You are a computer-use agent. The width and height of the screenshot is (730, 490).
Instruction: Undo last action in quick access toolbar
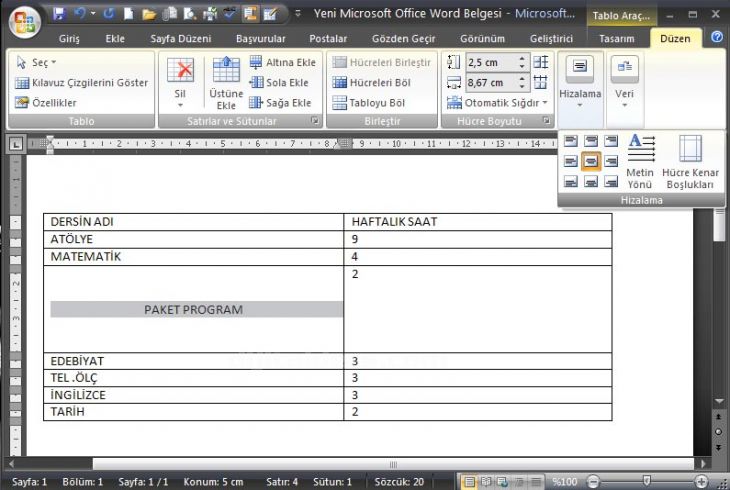pos(79,14)
